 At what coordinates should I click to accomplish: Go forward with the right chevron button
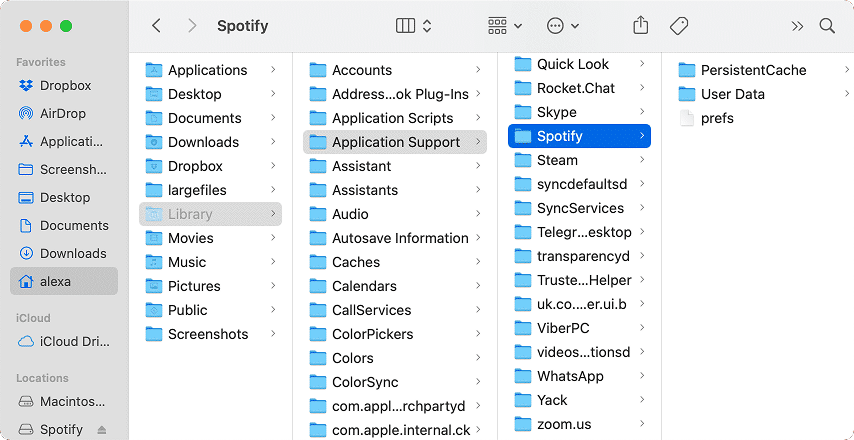pos(192,26)
